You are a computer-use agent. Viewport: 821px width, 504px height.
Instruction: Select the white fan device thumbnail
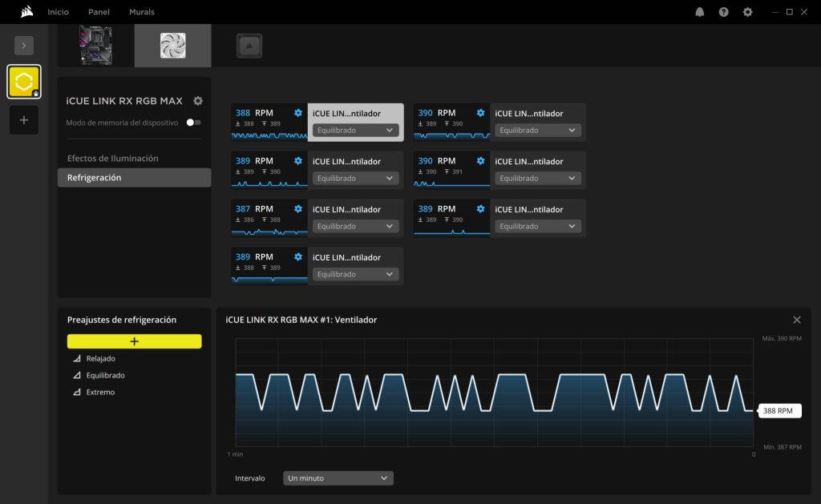click(173, 46)
